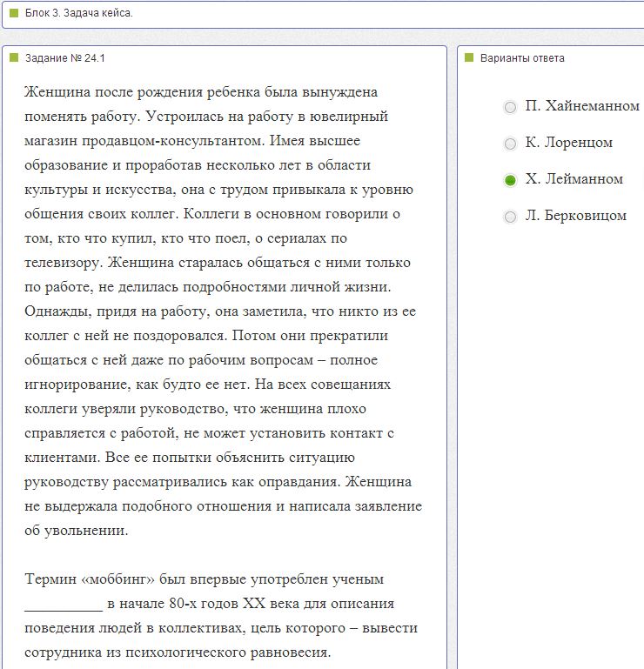Click the blank line in the моббинг sentence
The image size is (644, 669).
coord(64,605)
